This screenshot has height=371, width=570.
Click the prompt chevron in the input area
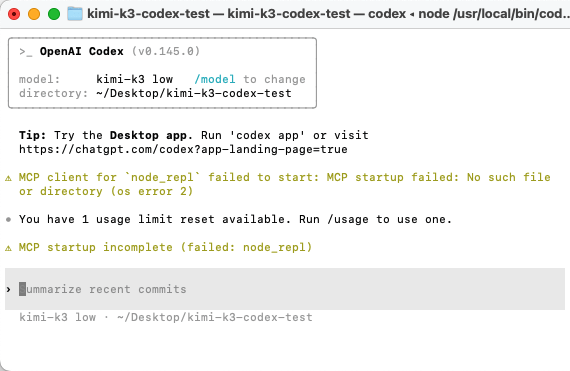coord(8,290)
